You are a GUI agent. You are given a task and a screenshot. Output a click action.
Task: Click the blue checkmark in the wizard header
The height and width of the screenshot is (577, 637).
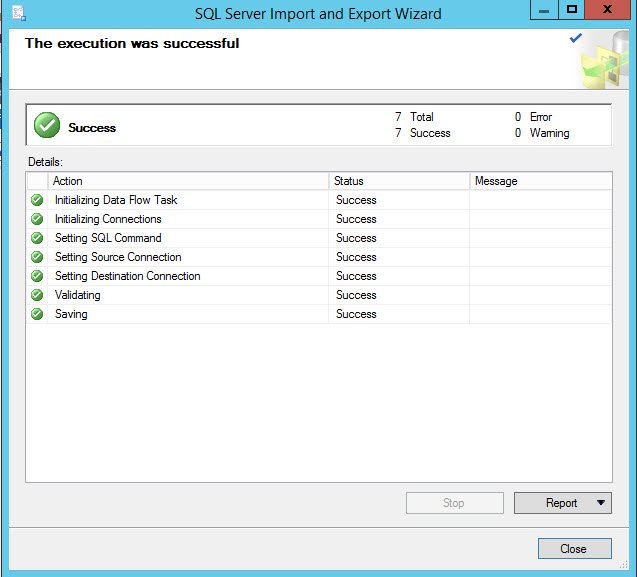pos(576,38)
